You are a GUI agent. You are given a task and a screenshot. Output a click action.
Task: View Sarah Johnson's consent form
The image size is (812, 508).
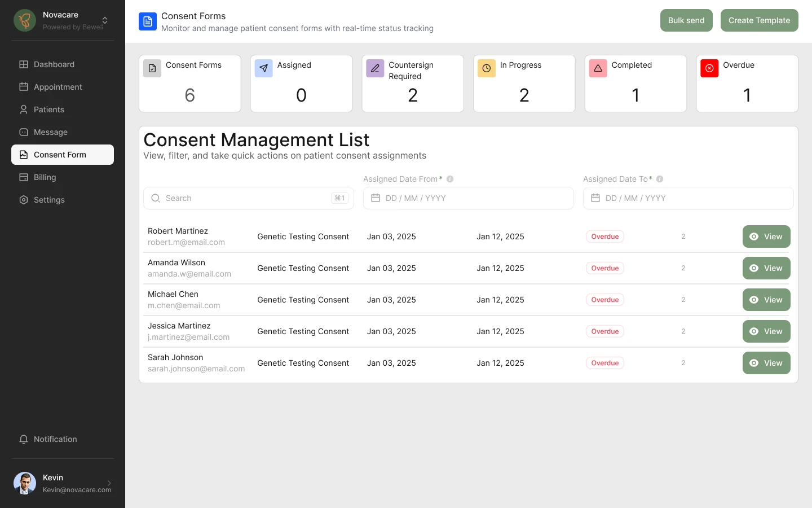pos(766,363)
